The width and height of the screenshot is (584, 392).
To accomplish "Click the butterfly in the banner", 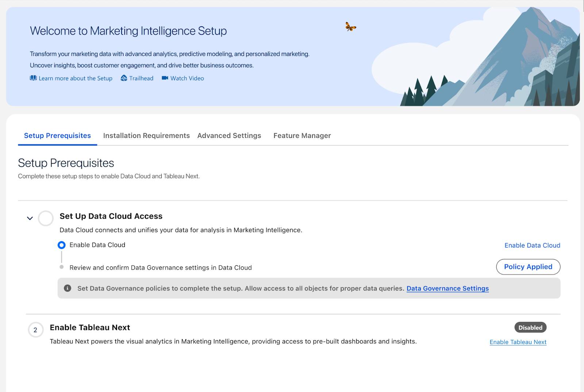I will click(x=350, y=27).
